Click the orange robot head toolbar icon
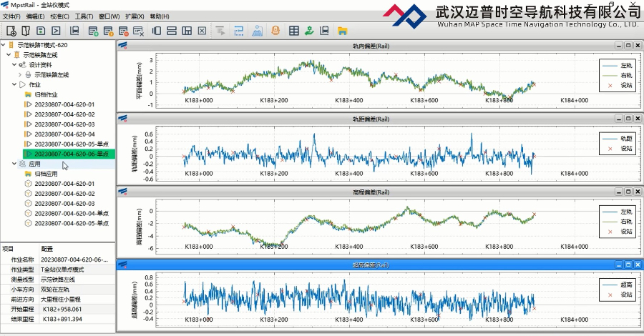 [x=275, y=31]
